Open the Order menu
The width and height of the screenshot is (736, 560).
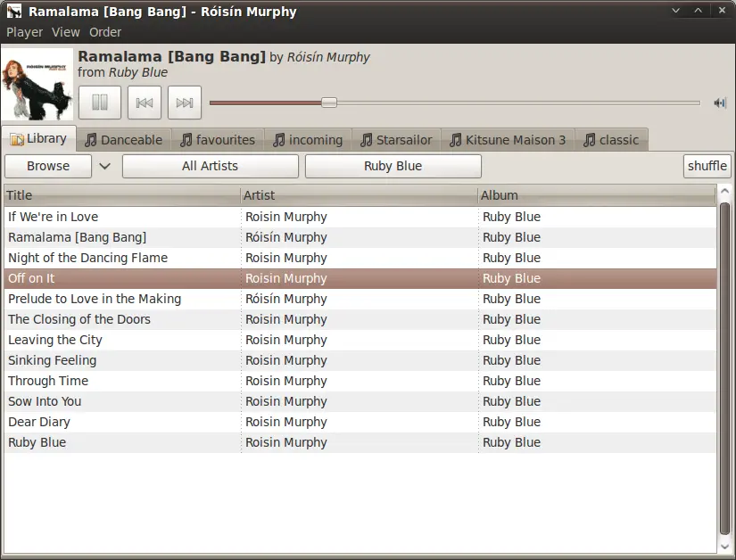(x=105, y=32)
